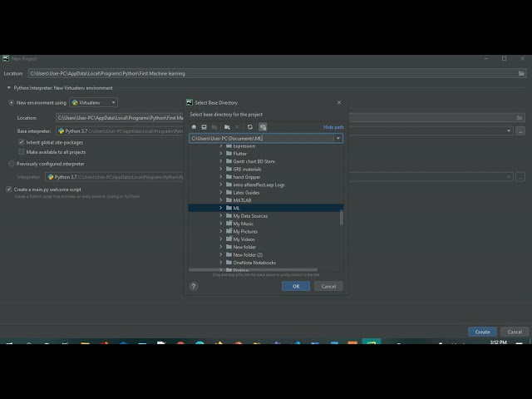Refresh the directory tree
Image resolution: width=532 pixels, height=399 pixels.
[250, 127]
